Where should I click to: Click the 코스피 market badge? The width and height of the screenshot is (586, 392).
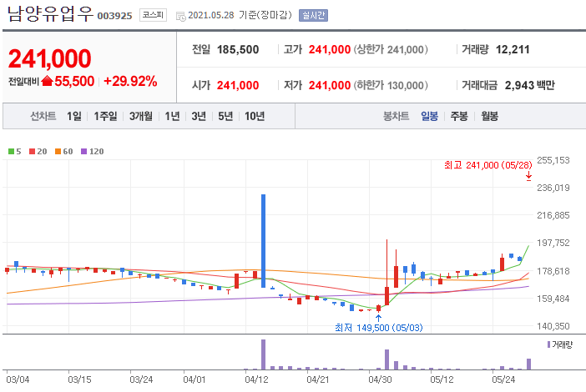[x=153, y=15]
